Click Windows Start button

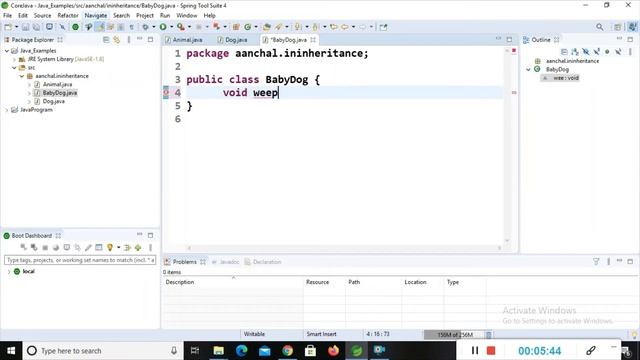tap(11, 351)
